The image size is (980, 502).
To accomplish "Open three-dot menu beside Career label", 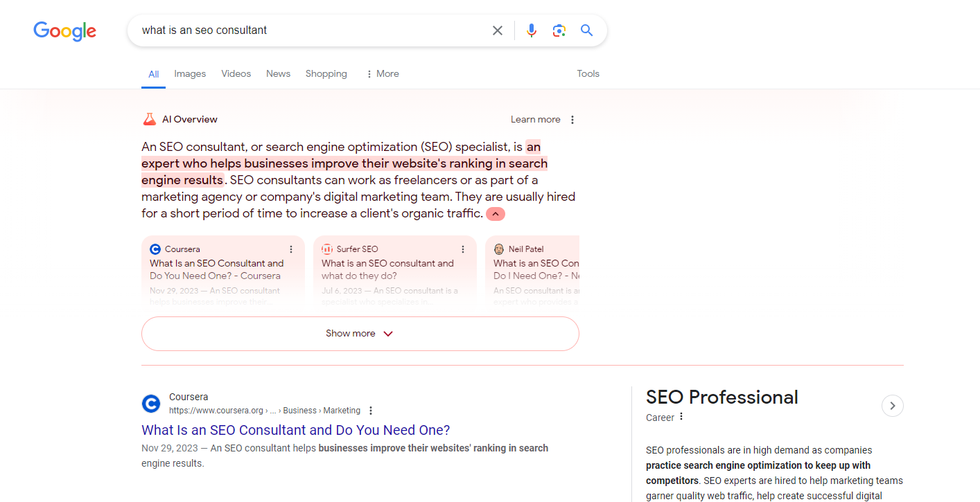I will (681, 417).
